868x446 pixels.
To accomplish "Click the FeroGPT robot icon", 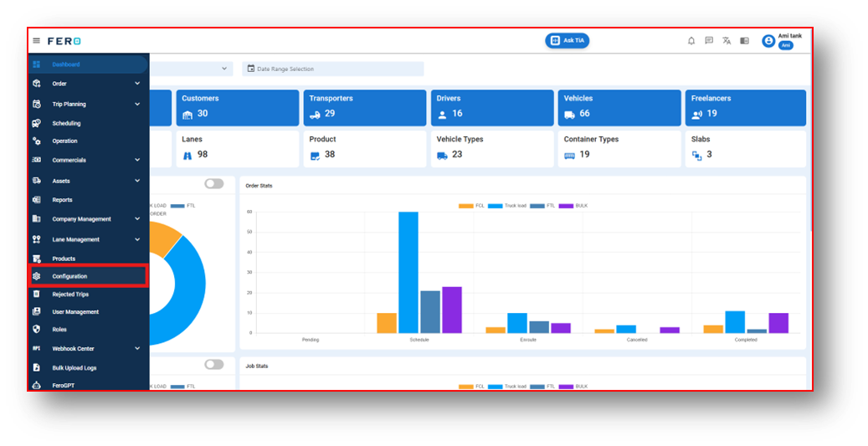I will [37, 386].
